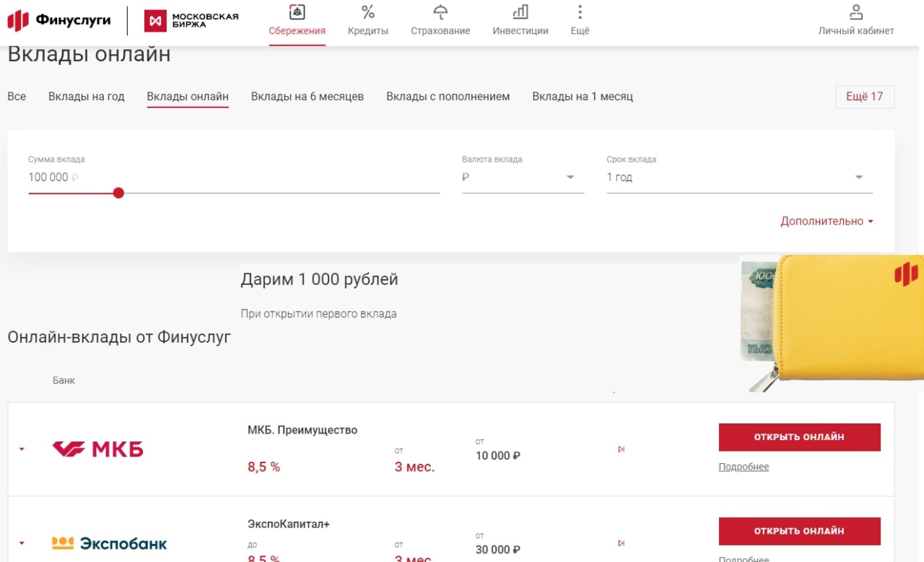Go to the Кредиты section
This screenshot has height=562, width=924.
click(368, 20)
